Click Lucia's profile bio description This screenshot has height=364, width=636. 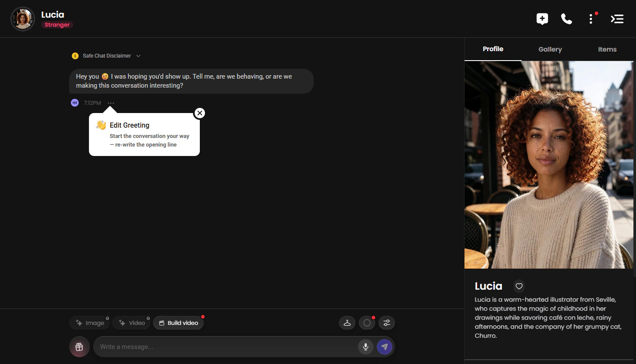[x=548, y=318]
